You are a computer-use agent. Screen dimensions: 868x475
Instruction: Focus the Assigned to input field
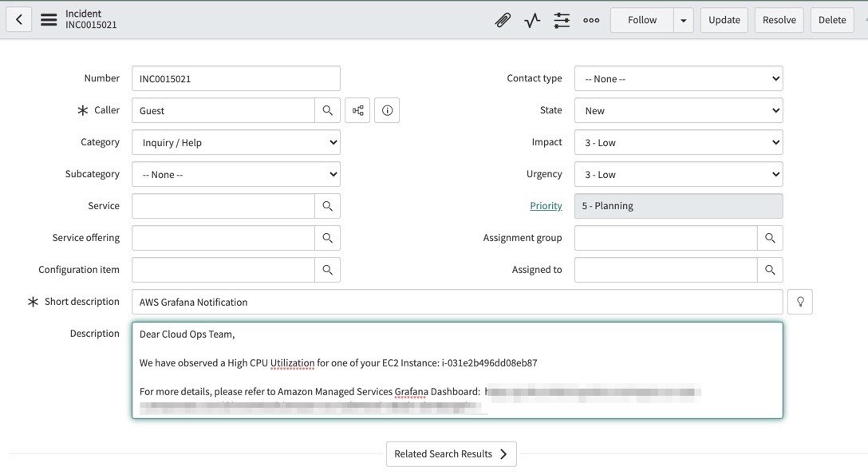pyautogui.click(x=666, y=270)
